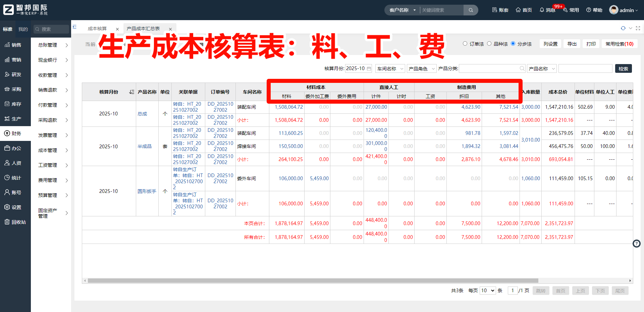The width and height of the screenshot is (644, 312).
Task: Open the 消息 notification bell
Action: [547, 10]
